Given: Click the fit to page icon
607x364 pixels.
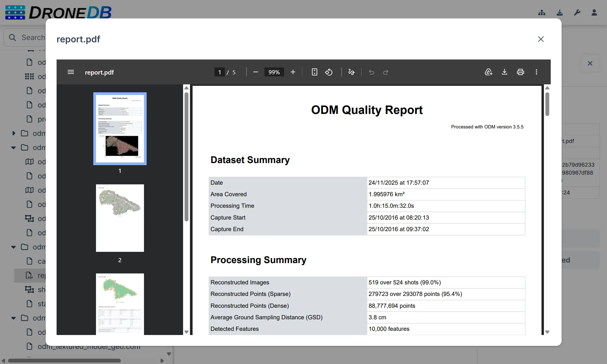Looking at the screenshot, I should point(314,72).
